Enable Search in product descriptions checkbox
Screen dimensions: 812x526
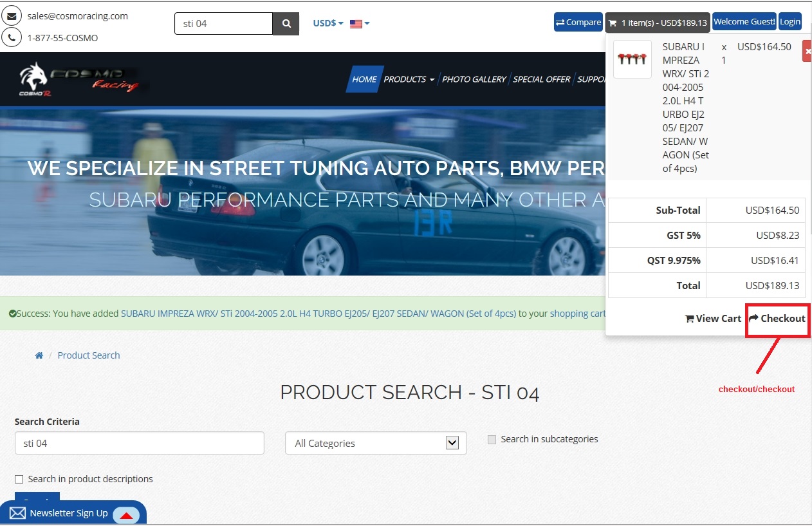[19, 479]
